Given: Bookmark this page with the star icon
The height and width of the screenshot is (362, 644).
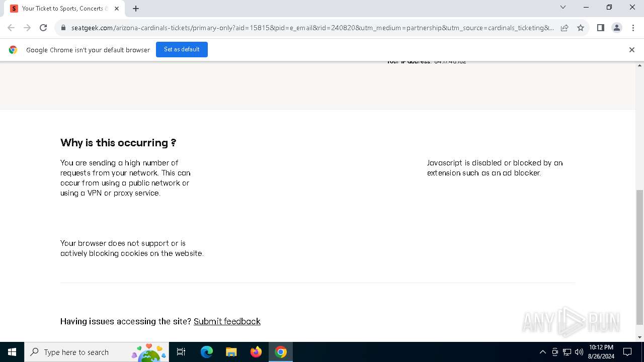Looking at the screenshot, I should (581, 28).
